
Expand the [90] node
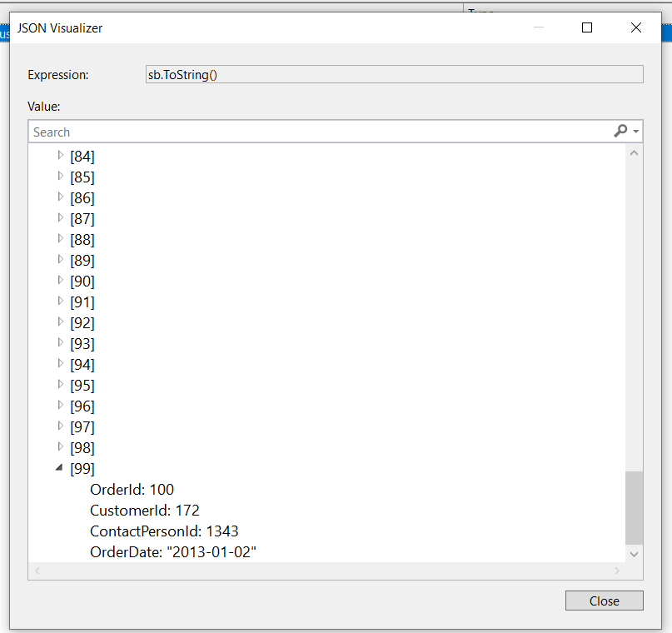pyautogui.click(x=61, y=281)
